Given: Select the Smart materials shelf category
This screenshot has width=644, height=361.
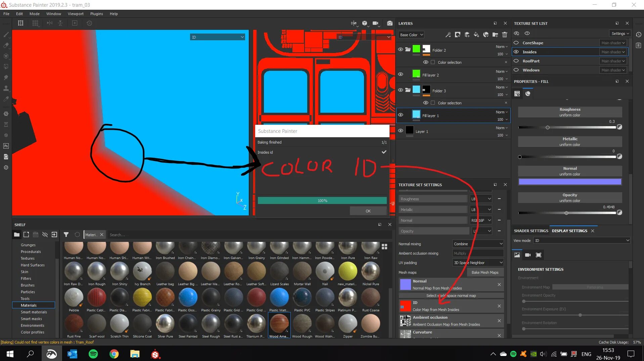Looking at the screenshot, I should point(34,312).
